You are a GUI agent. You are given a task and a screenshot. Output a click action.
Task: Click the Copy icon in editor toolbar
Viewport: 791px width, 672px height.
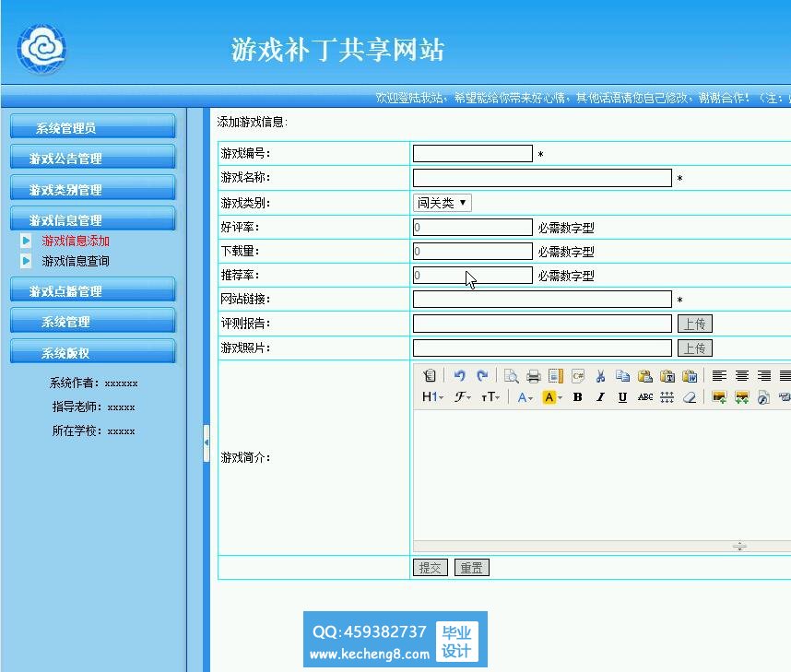(x=622, y=376)
